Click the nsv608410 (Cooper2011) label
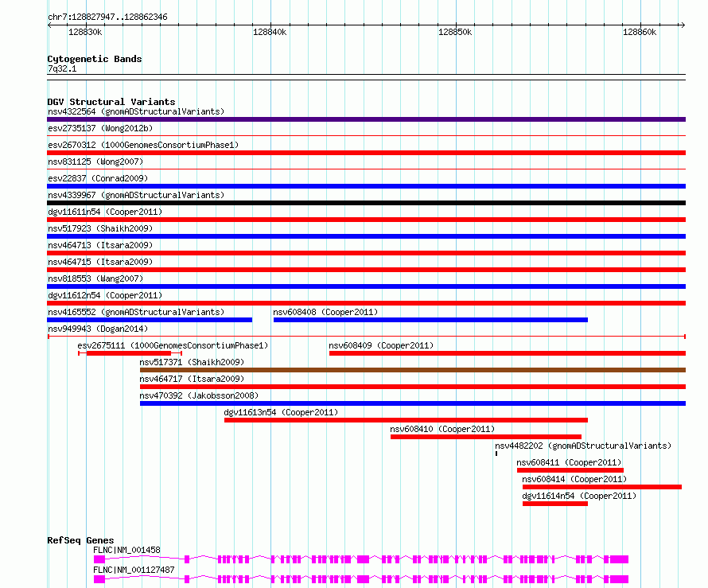Viewport: 708px width, 588px height. pos(442,429)
